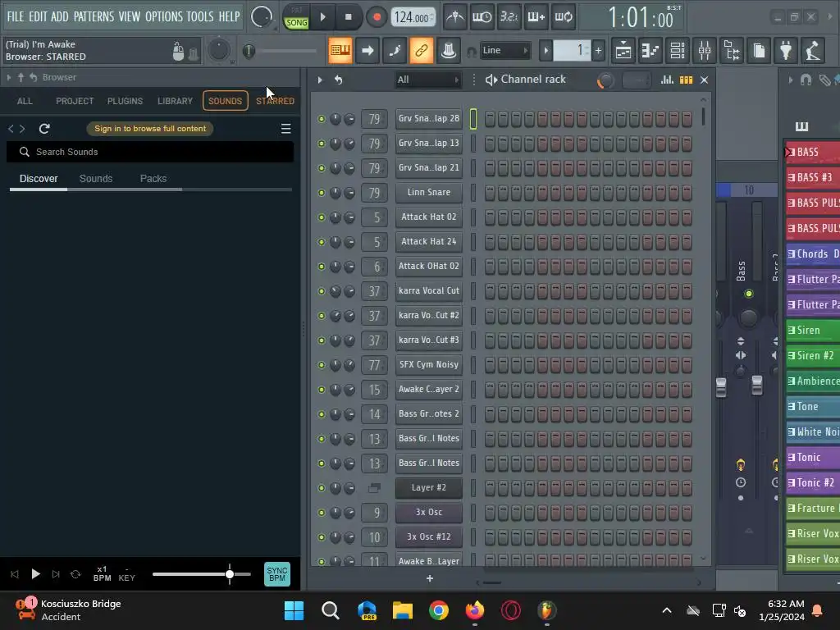The image size is (840, 630).
Task: Open the Piano roll view icon
Action: (x=650, y=51)
